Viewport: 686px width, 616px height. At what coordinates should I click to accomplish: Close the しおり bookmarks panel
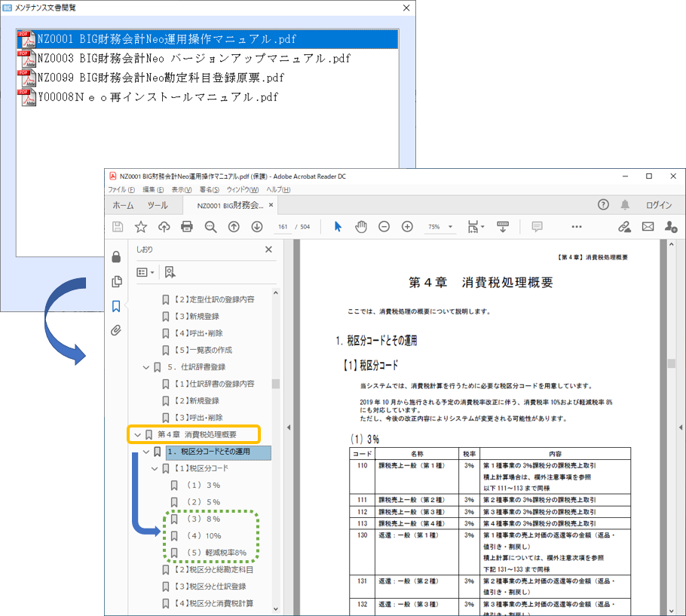[268, 250]
